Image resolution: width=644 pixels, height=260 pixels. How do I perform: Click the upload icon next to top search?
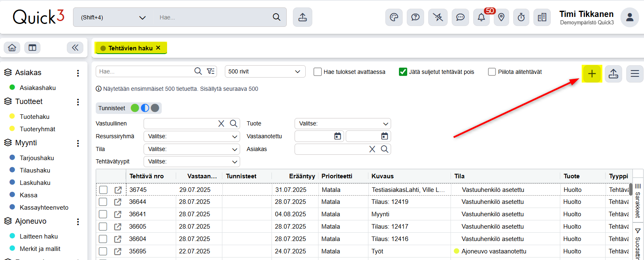[x=302, y=17]
